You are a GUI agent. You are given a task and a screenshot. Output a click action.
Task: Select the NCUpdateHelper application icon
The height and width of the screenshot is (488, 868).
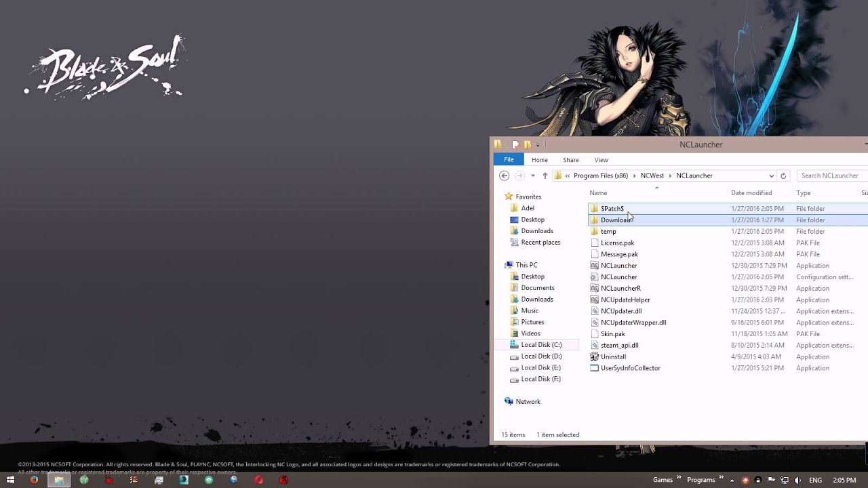tap(595, 300)
